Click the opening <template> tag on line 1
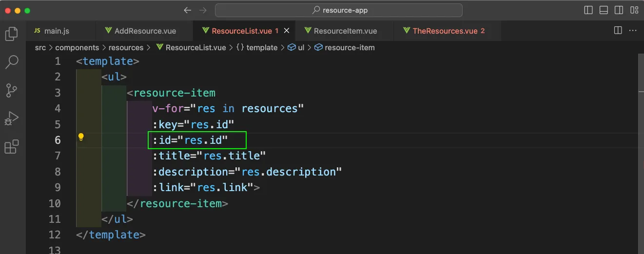This screenshot has height=254, width=644. click(x=108, y=61)
